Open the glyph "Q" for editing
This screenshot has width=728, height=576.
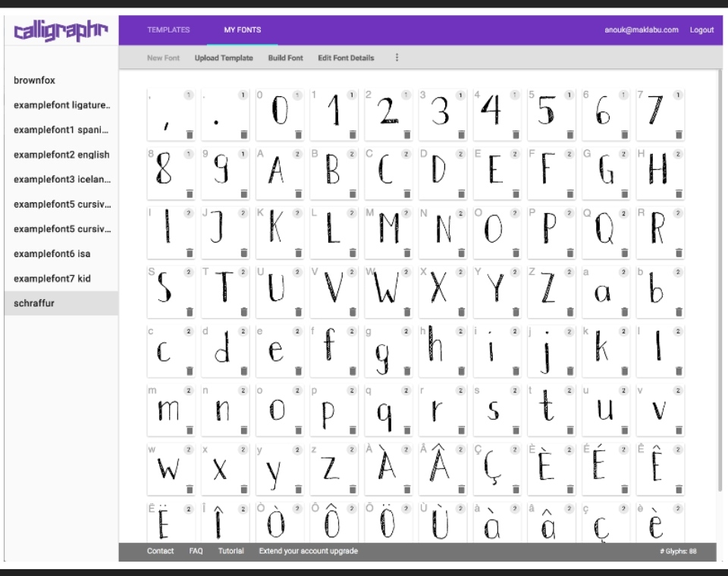pyautogui.click(x=605, y=224)
